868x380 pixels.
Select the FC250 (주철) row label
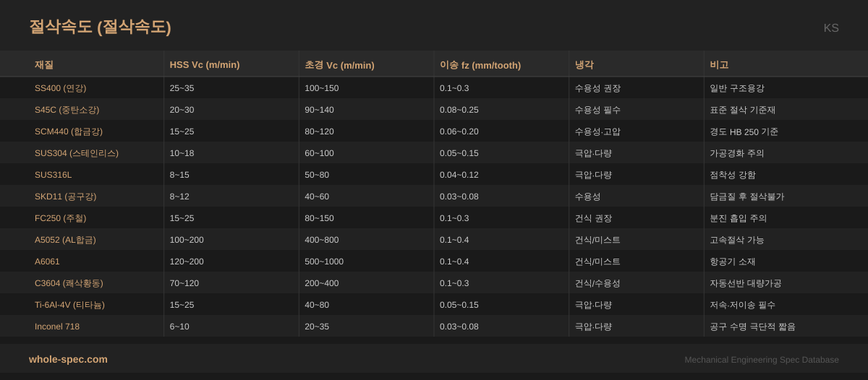tap(61, 218)
